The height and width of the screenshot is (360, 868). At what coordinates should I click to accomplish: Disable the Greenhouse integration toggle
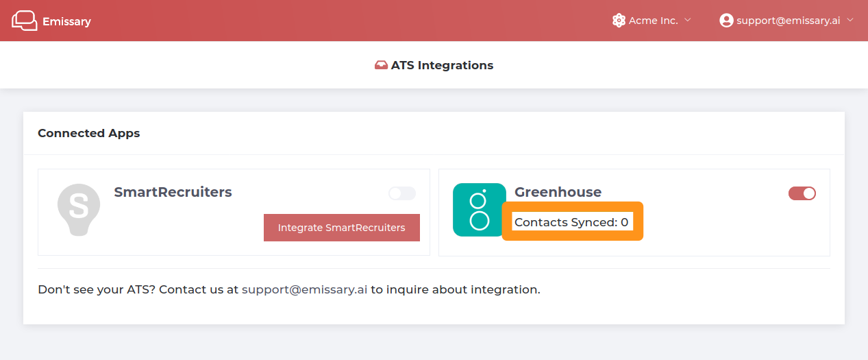802,193
